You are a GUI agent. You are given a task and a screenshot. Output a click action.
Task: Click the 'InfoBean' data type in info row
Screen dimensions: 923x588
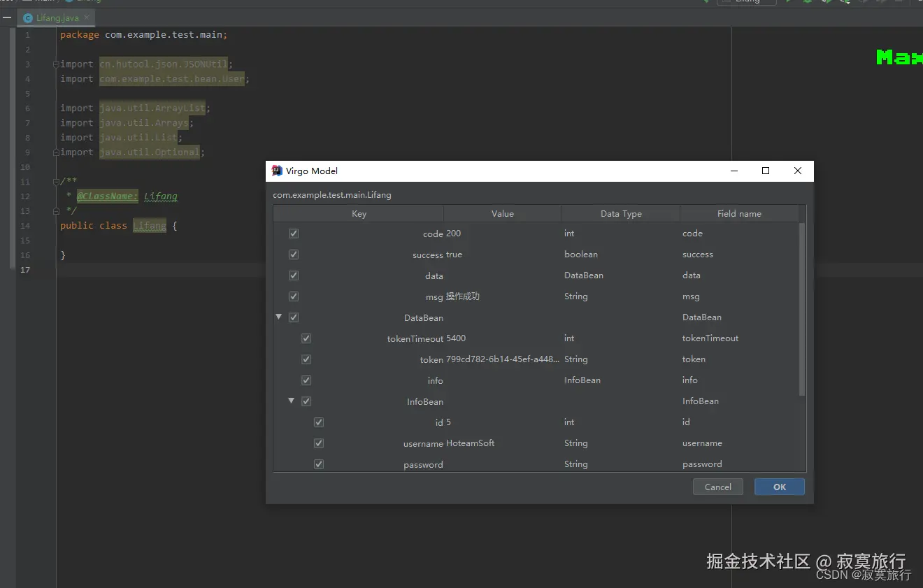(582, 380)
